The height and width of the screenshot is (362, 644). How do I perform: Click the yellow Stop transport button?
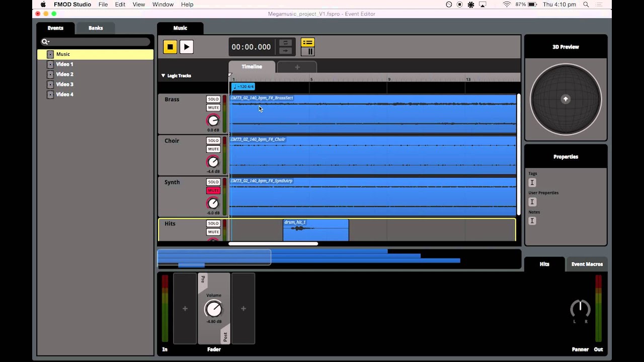pos(170,47)
